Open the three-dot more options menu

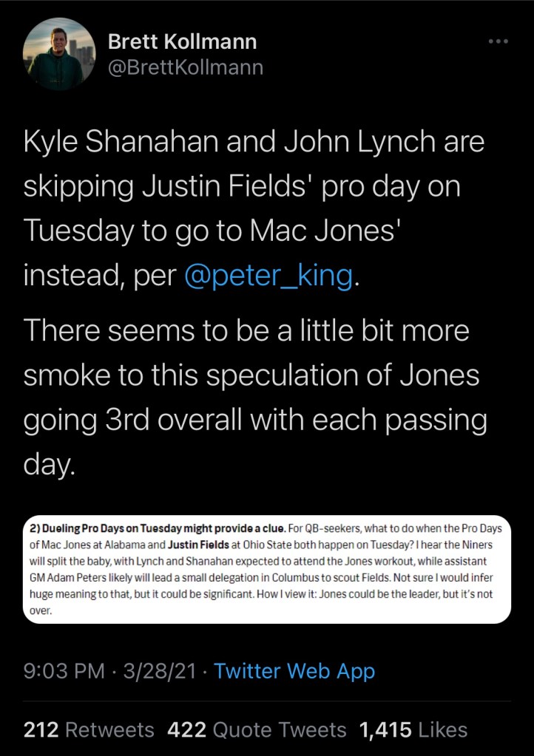pyautogui.click(x=498, y=41)
